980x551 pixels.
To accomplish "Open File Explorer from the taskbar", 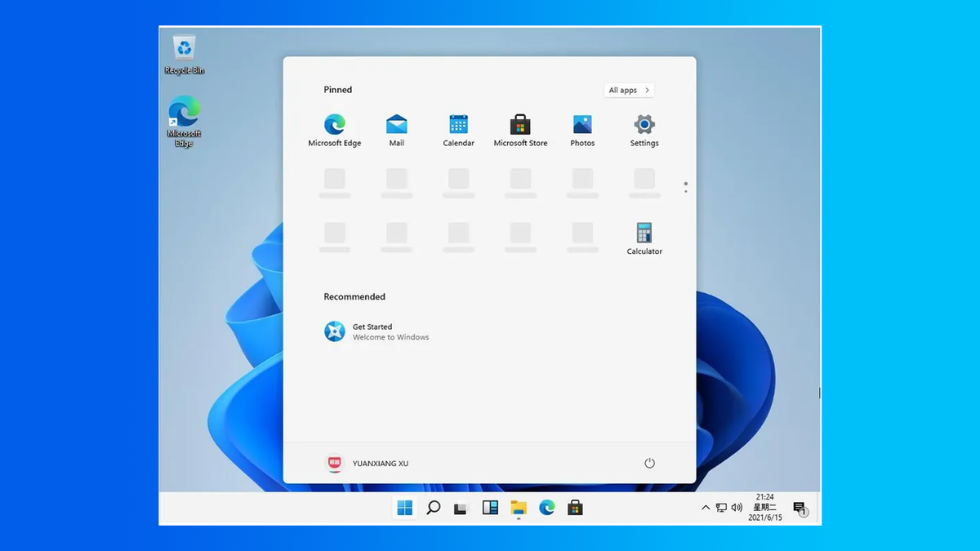I will click(519, 508).
